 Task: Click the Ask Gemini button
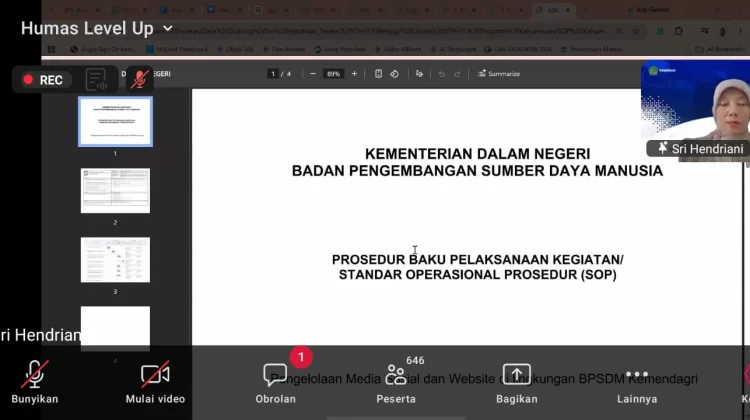point(648,10)
